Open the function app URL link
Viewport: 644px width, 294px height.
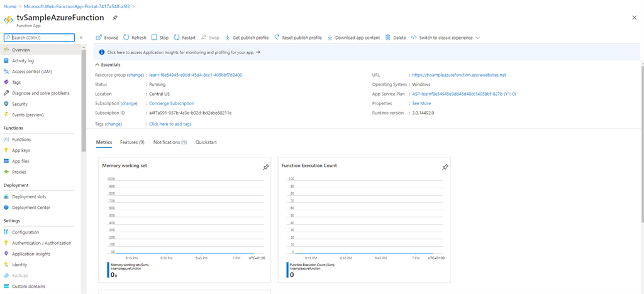[x=458, y=75]
